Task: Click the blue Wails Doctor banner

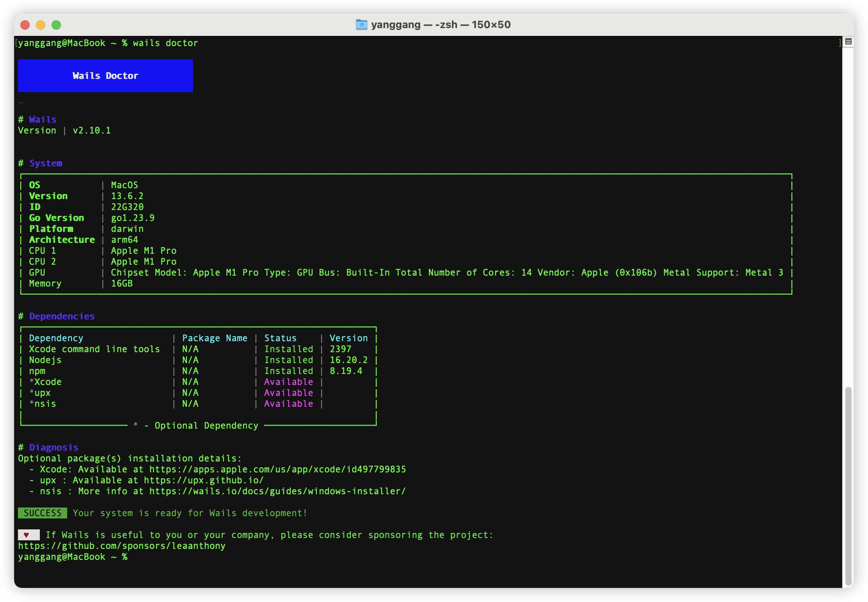Action: (x=105, y=76)
